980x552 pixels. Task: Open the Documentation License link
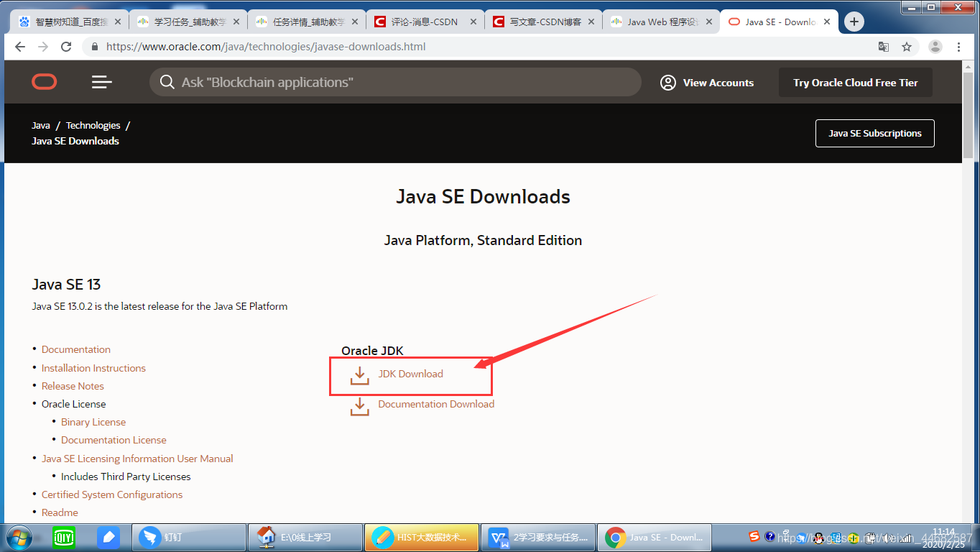(114, 440)
